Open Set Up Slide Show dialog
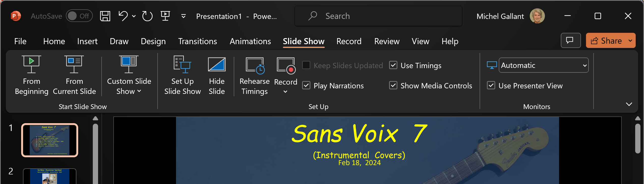The width and height of the screenshot is (644, 184). click(182, 75)
